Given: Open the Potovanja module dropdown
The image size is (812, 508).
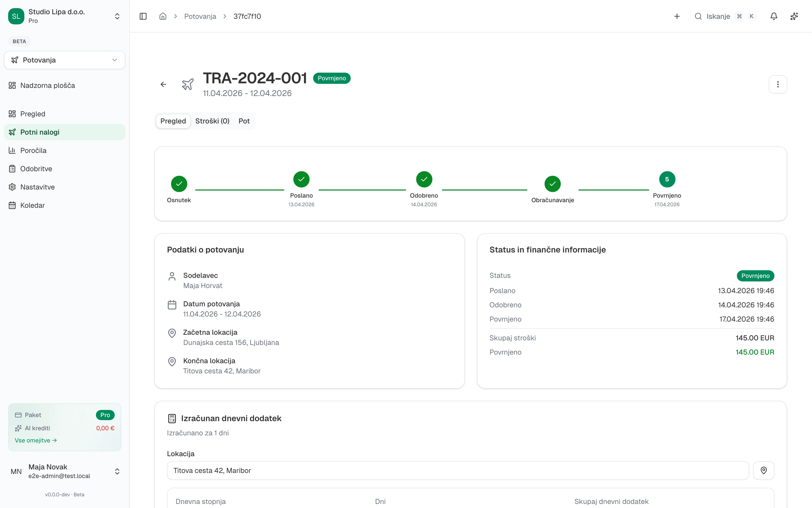Looking at the screenshot, I should [x=65, y=60].
